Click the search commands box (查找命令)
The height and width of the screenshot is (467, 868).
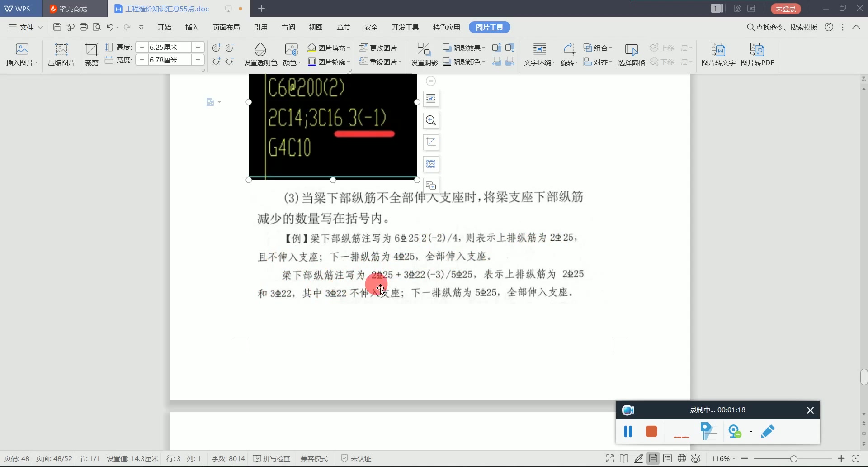pyautogui.click(x=782, y=27)
